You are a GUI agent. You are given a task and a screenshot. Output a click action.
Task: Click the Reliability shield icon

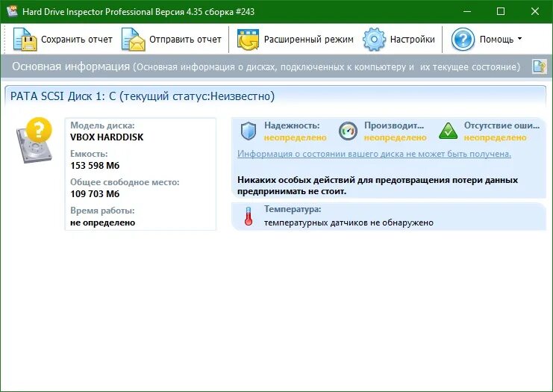(x=249, y=131)
